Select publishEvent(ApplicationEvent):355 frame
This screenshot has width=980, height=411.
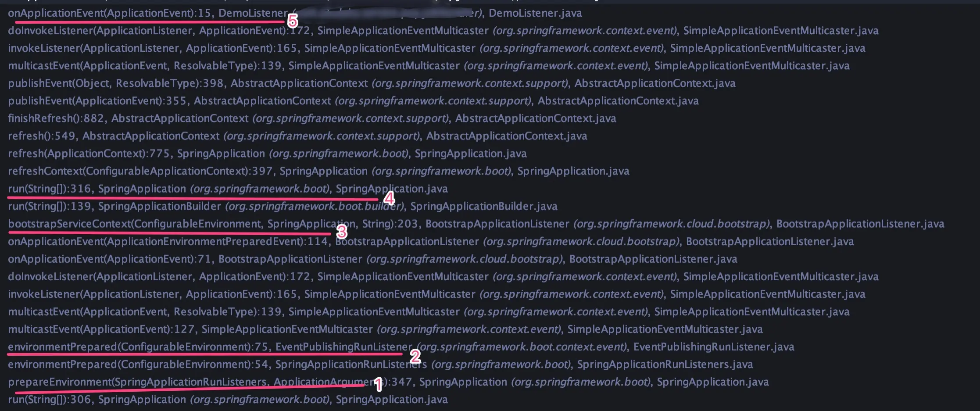353,101
